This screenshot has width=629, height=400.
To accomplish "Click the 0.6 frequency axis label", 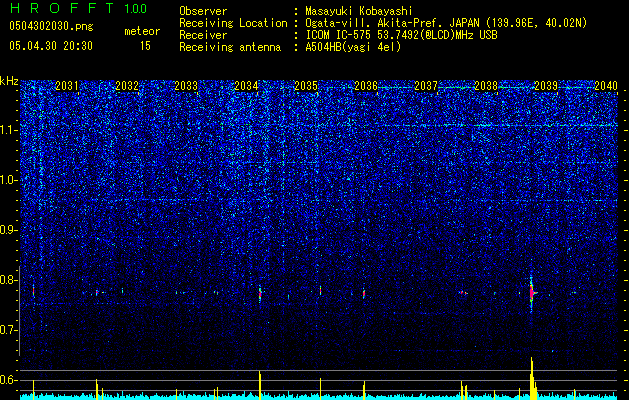I will tap(8, 380).
